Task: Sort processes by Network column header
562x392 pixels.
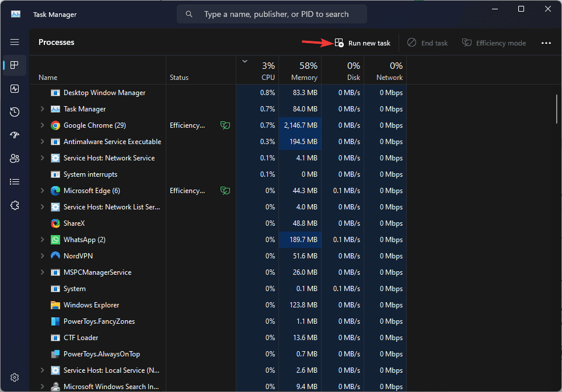Action: pos(385,70)
